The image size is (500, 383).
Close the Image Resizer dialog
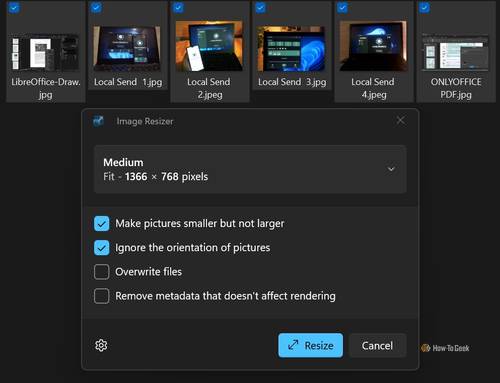(401, 120)
